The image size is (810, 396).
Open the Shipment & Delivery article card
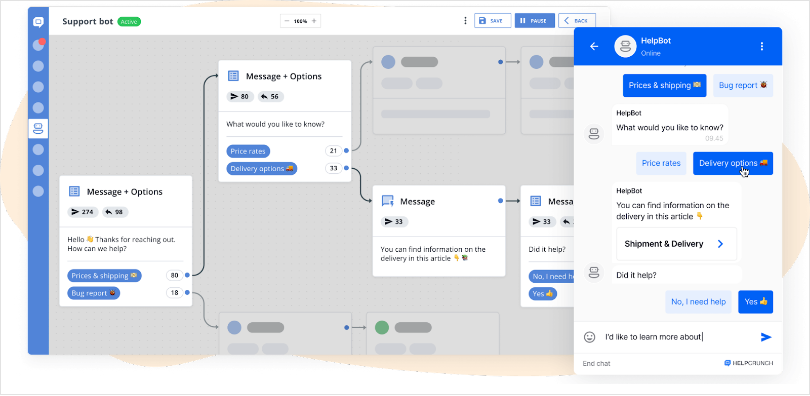tap(677, 244)
